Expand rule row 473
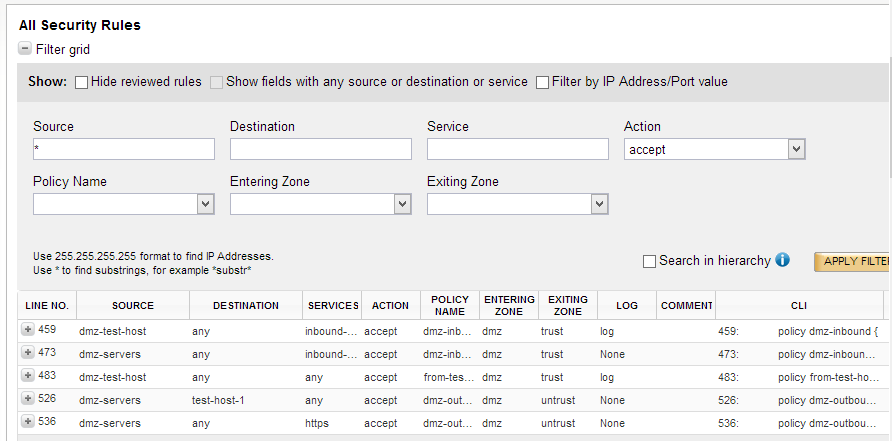The image size is (892, 441). (x=27, y=353)
